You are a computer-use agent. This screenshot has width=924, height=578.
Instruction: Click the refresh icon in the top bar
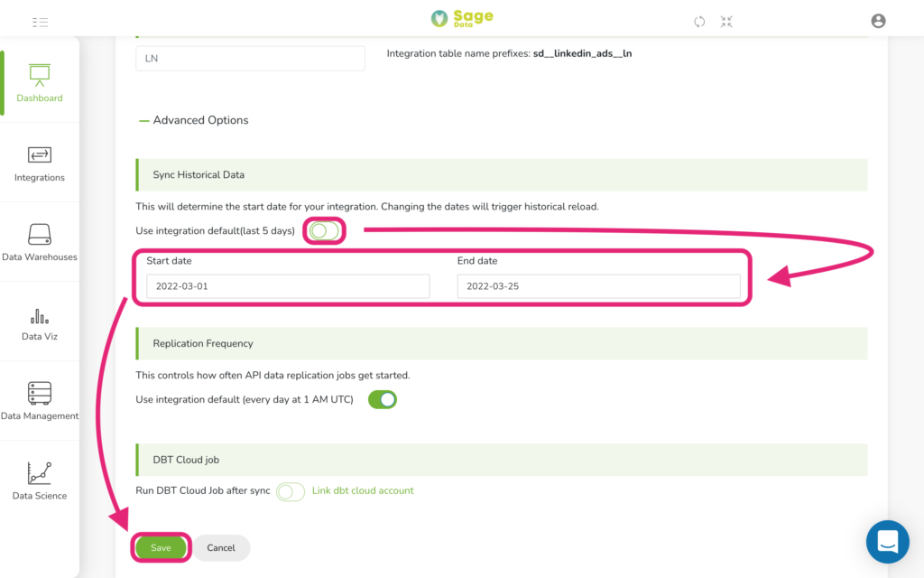pos(699,22)
